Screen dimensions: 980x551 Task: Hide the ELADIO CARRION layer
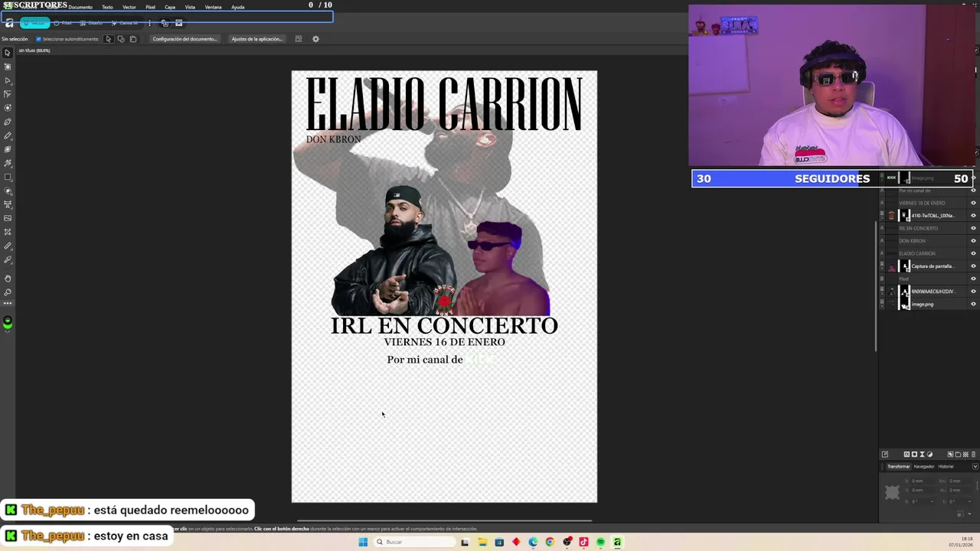click(x=973, y=253)
